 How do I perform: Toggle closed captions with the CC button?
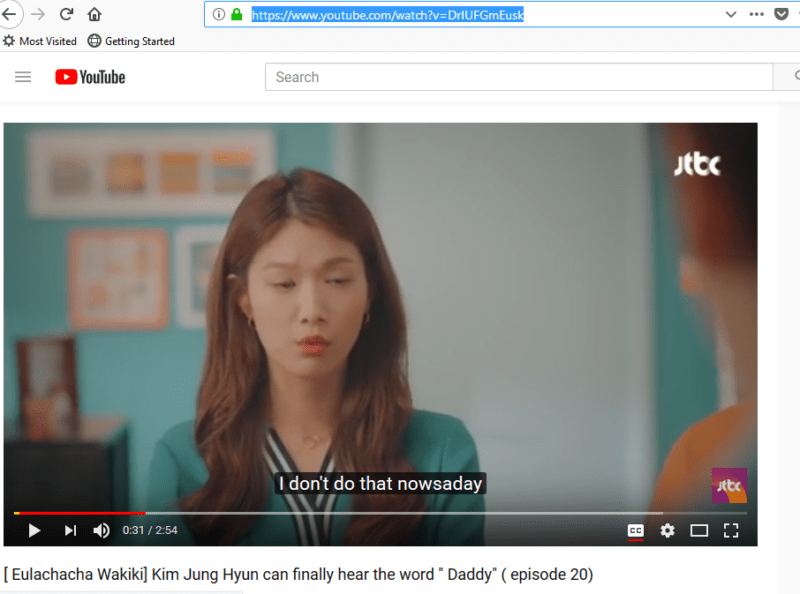tap(636, 531)
